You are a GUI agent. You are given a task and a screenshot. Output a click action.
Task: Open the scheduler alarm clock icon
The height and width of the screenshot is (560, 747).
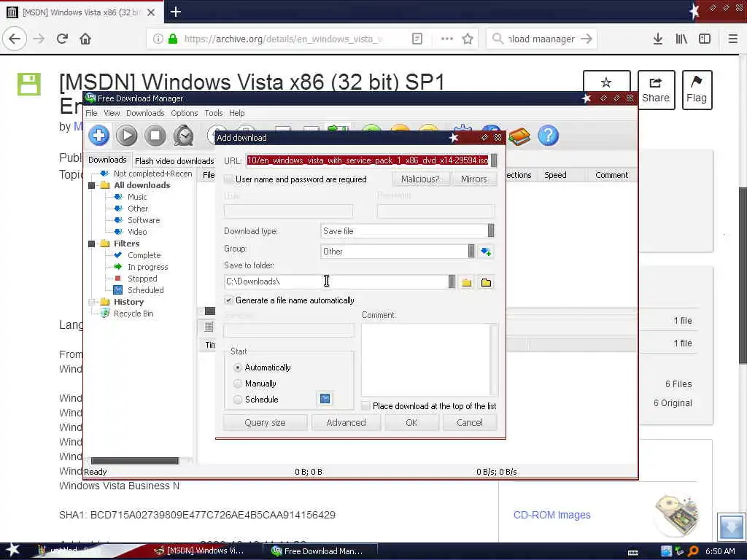click(x=183, y=136)
